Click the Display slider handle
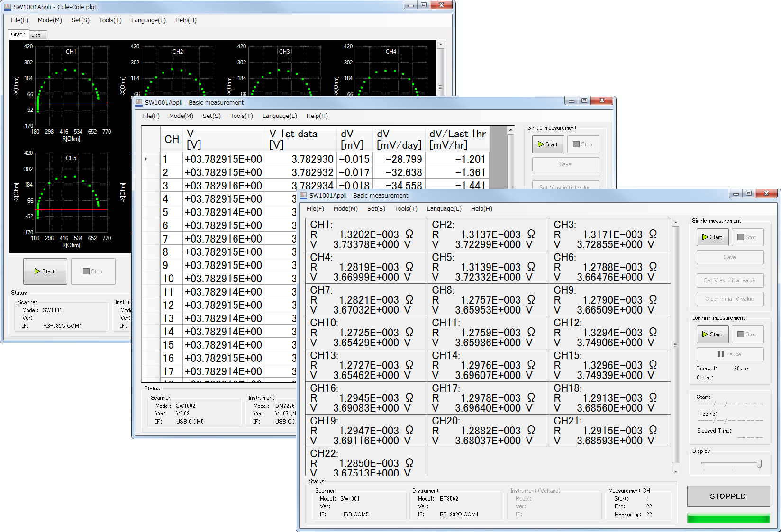781x532 pixels. point(759,464)
